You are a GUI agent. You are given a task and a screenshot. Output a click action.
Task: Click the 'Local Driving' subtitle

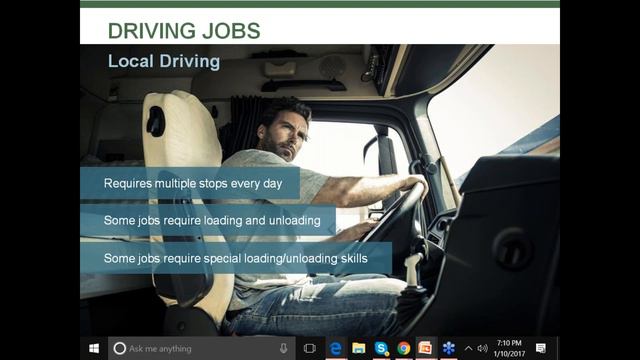164,61
